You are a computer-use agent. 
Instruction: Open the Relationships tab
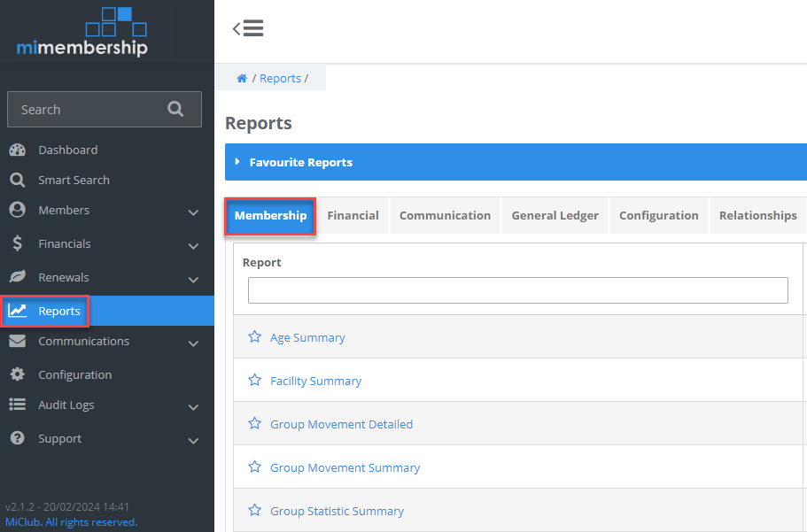point(758,216)
